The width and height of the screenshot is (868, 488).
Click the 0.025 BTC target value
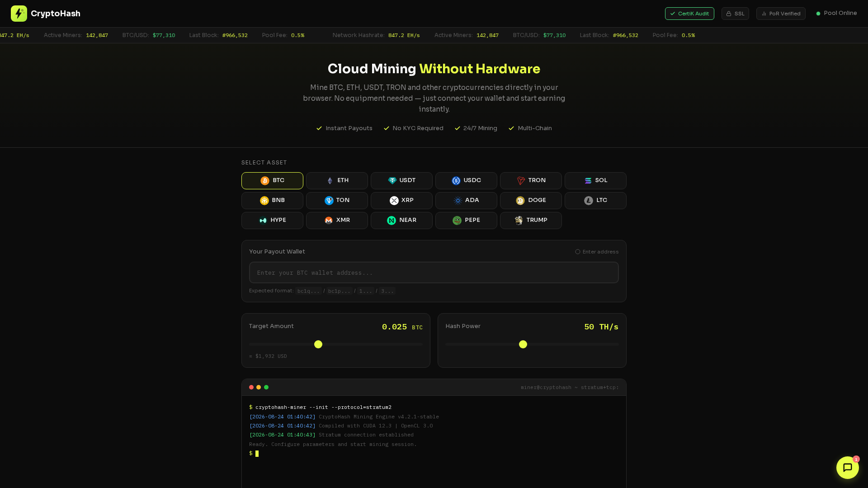click(402, 327)
